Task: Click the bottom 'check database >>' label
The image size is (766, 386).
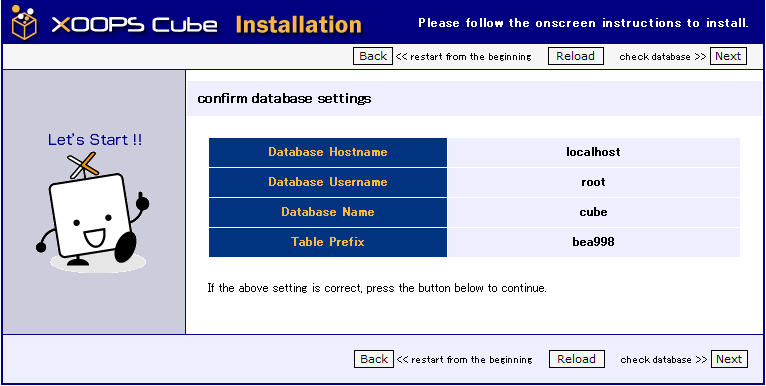Action: point(664,360)
